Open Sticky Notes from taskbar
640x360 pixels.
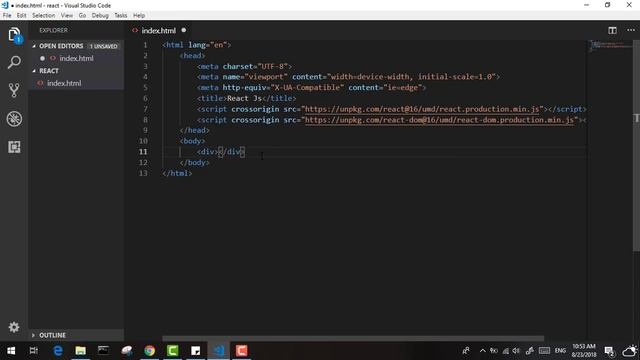196,351
